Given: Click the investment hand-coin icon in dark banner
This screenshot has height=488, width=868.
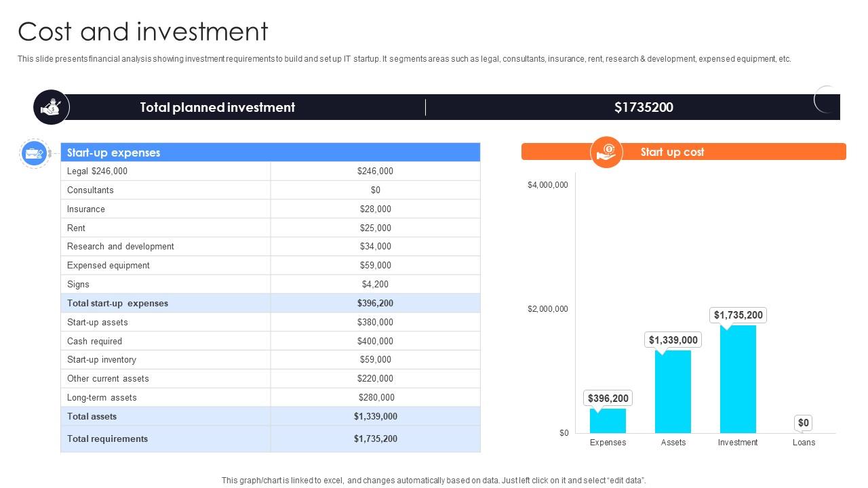Looking at the screenshot, I should (x=52, y=107).
